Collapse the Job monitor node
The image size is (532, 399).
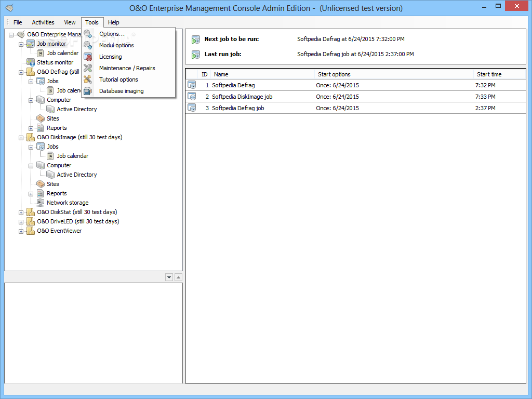coord(21,44)
